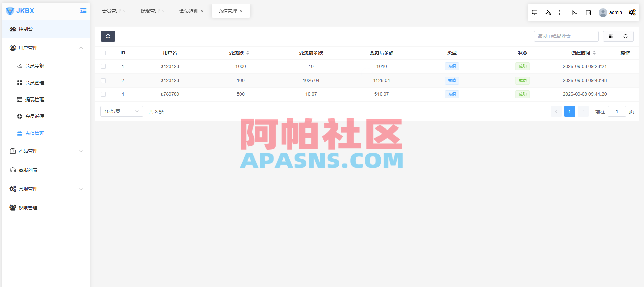The image size is (644, 287).
Task: Switch to the 提现管理 tab
Action: coord(150,11)
